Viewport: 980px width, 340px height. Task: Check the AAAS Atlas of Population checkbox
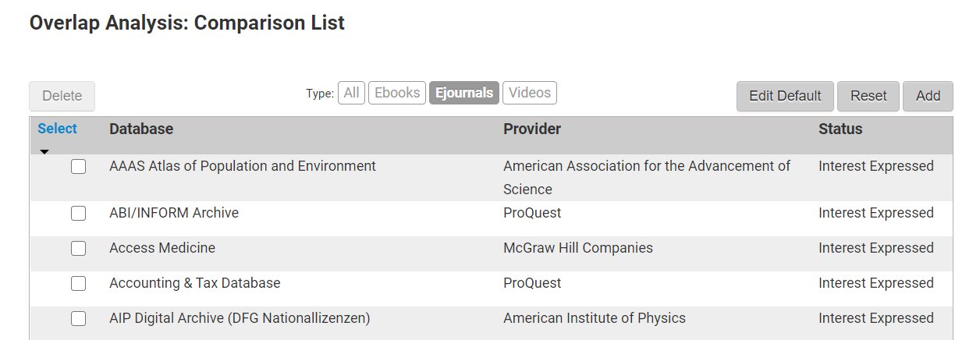78,167
